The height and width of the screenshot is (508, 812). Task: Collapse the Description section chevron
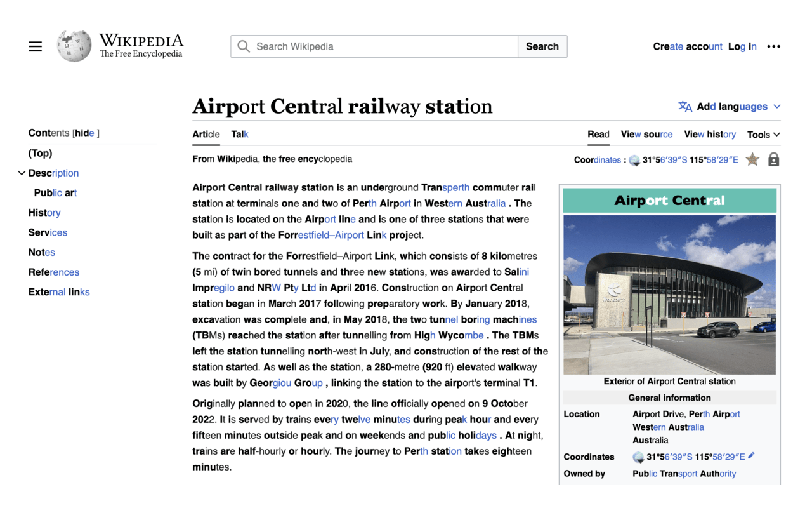pos(22,173)
